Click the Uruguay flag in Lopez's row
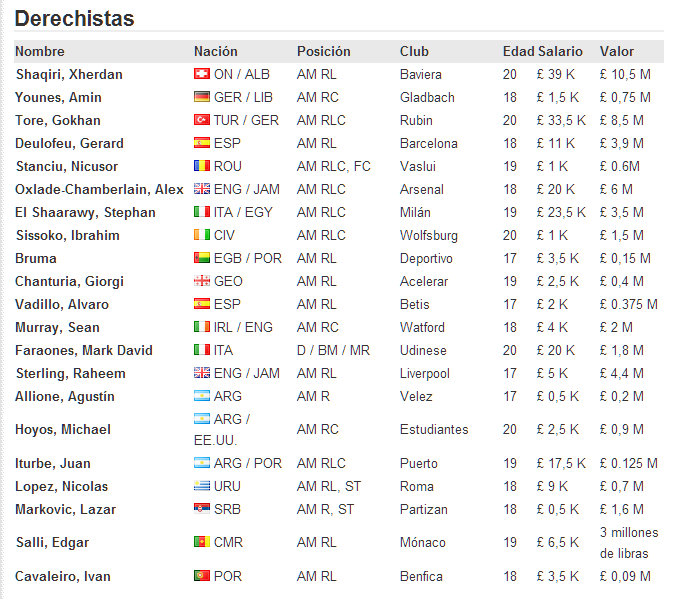This screenshot has width=676, height=599. [202, 486]
